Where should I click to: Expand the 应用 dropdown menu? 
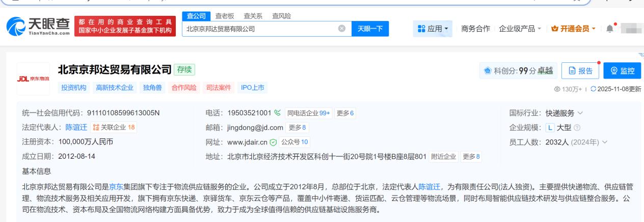coord(434,29)
